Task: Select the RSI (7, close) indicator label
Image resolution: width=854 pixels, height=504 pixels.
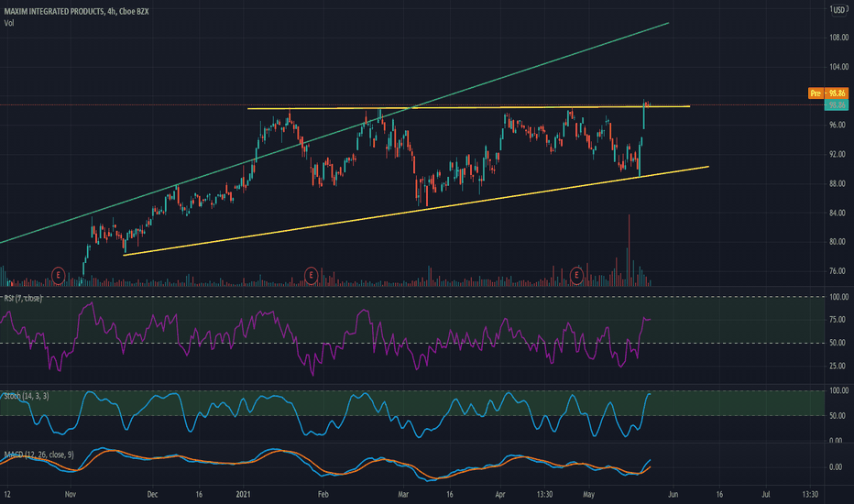Action: click(23, 298)
